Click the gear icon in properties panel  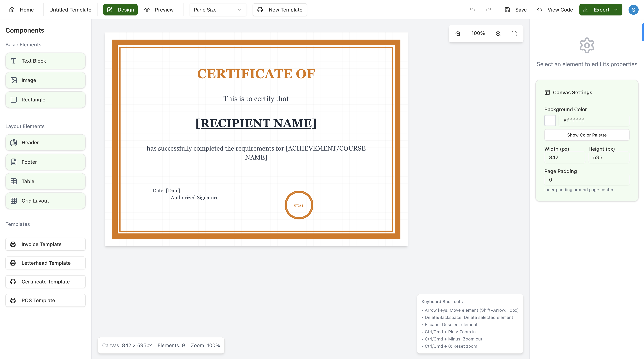[x=587, y=45]
